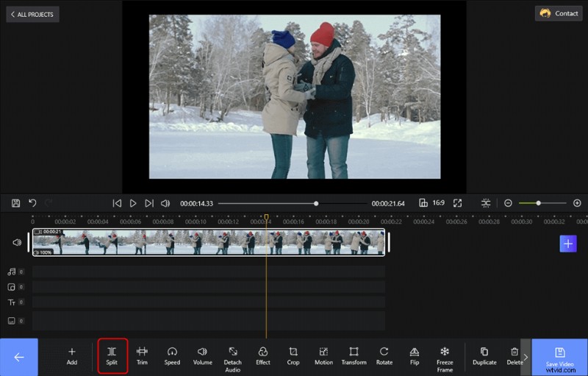
Task: Click the Save Video button
Action: click(559, 358)
